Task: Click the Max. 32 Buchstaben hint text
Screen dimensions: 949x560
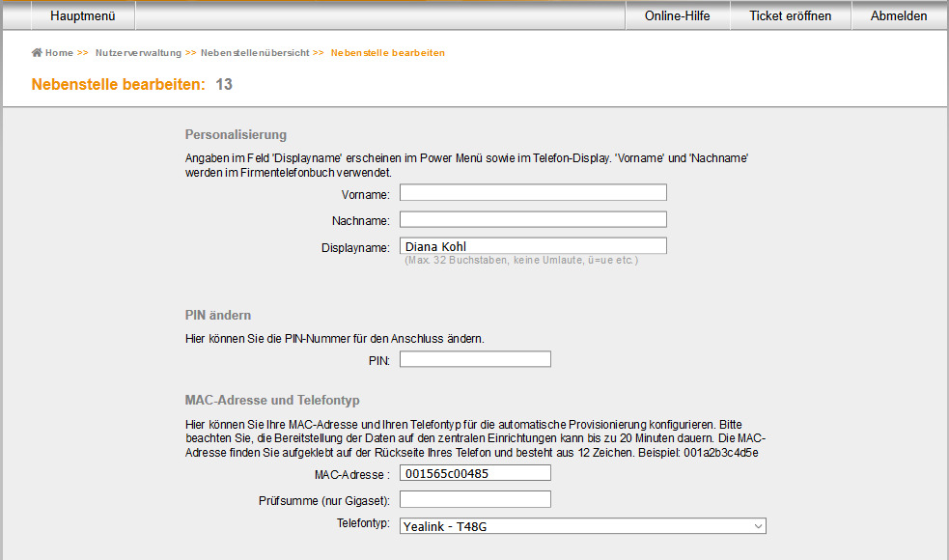Action: [521, 261]
